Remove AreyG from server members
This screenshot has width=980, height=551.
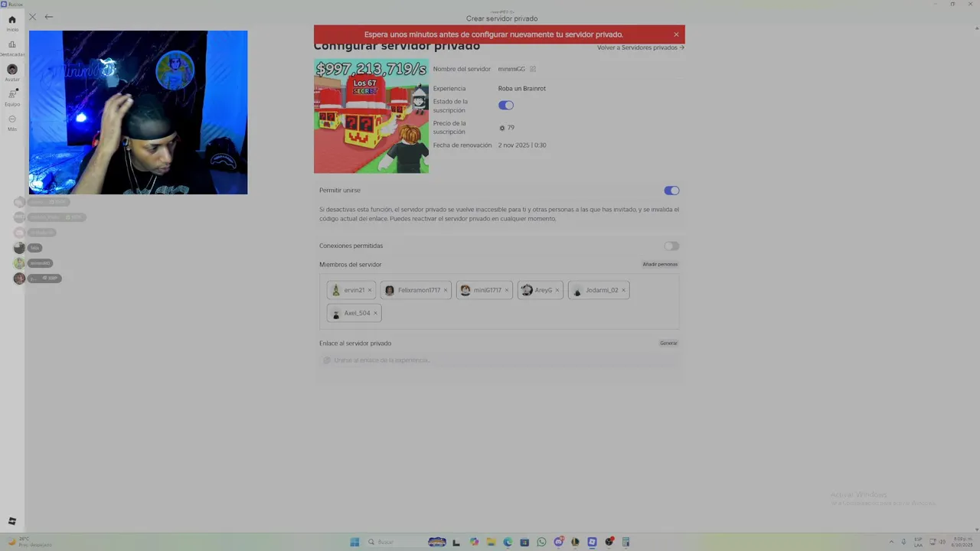pyautogui.click(x=557, y=290)
